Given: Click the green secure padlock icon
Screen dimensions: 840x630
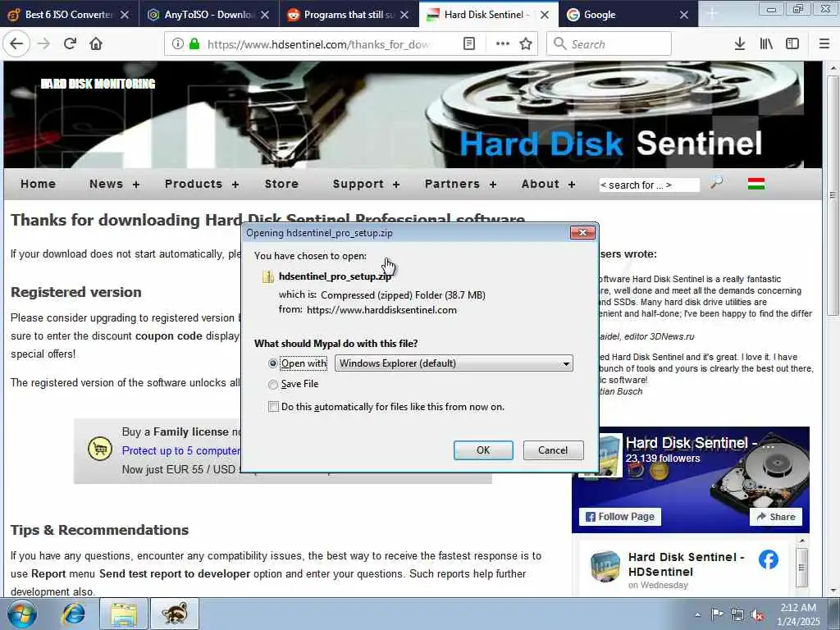Looking at the screenshot, I should pos(194,44).
